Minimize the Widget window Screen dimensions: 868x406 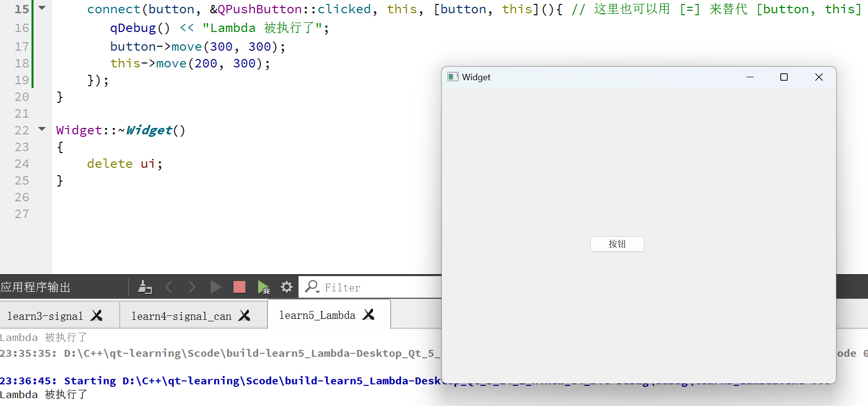[x=750, y=77]
